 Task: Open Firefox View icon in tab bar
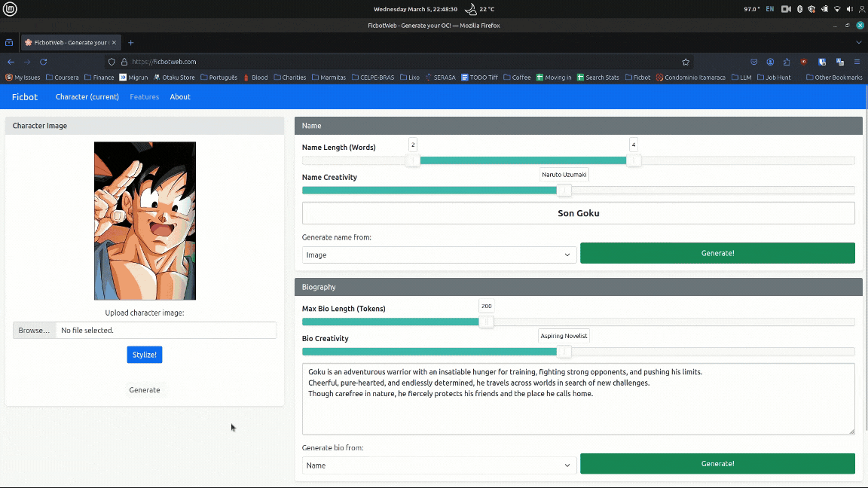[9, 43]
